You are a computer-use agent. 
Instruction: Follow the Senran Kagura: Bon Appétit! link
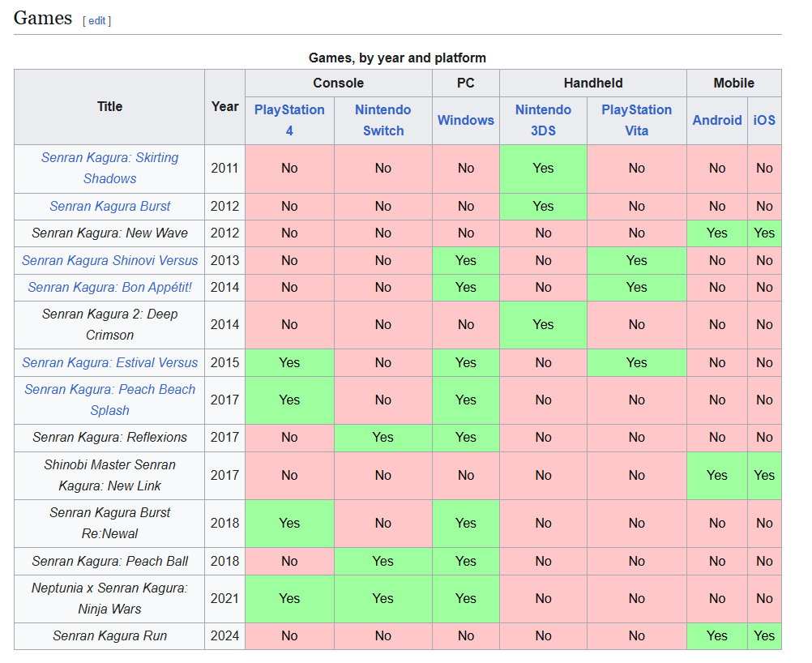[x=109, y=288]
